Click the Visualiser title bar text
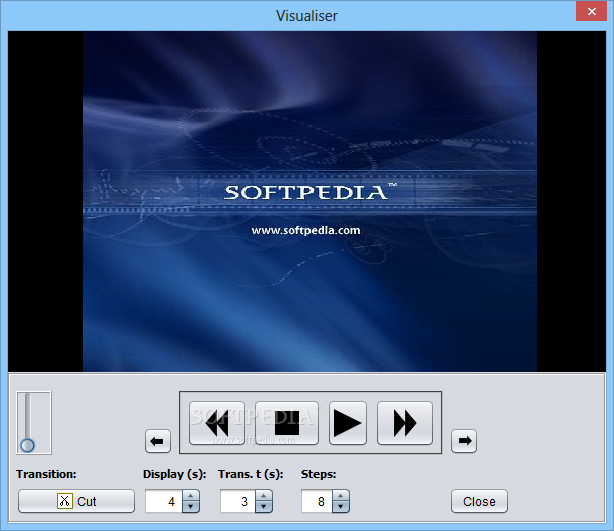This screenshot has width=614, height=531. point(307,16)
